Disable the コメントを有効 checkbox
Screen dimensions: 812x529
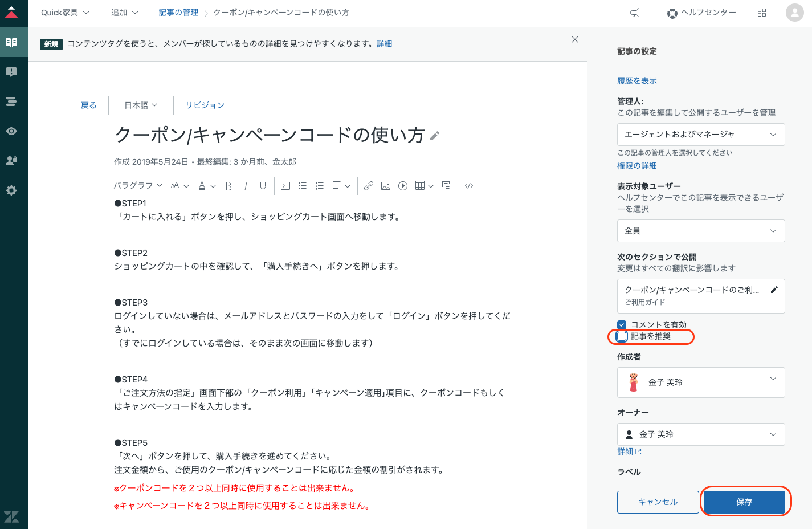pyautogui.click(x=621, y=324)
